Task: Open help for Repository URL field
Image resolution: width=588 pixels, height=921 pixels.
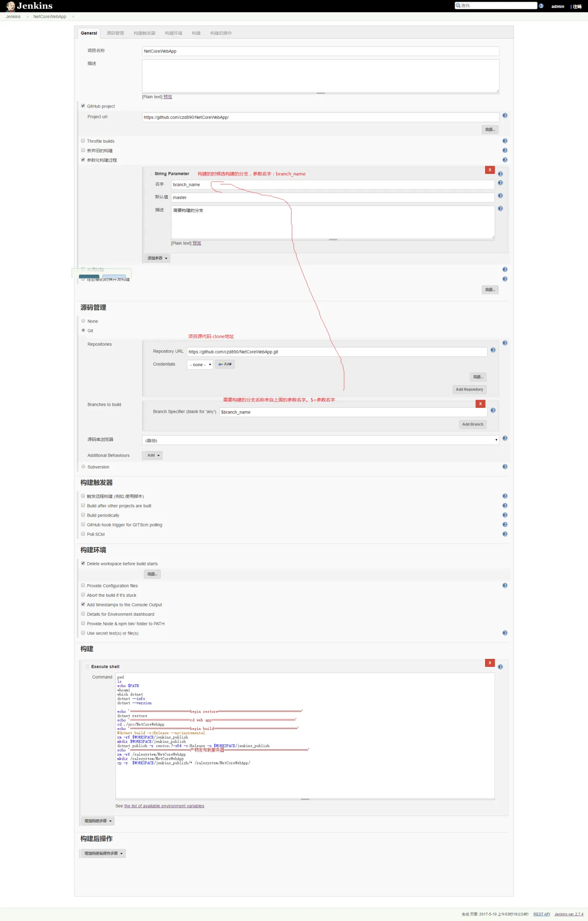Action: 493,350
